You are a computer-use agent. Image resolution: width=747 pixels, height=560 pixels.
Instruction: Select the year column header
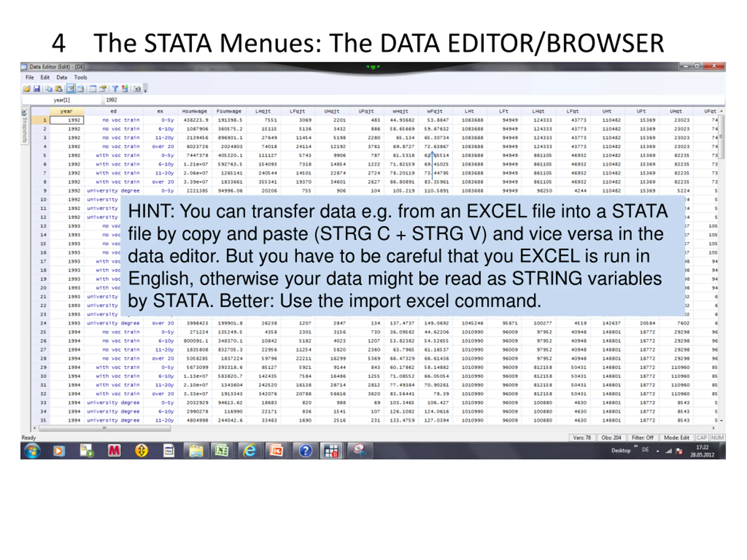[67, 111]
